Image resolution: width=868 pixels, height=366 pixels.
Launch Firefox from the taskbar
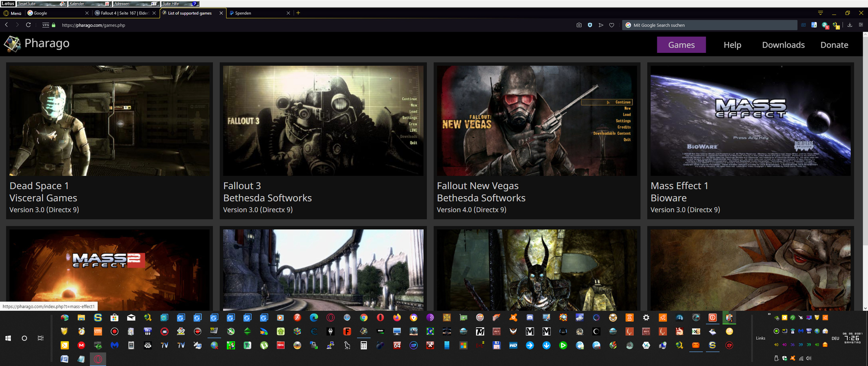click(397, 318)
